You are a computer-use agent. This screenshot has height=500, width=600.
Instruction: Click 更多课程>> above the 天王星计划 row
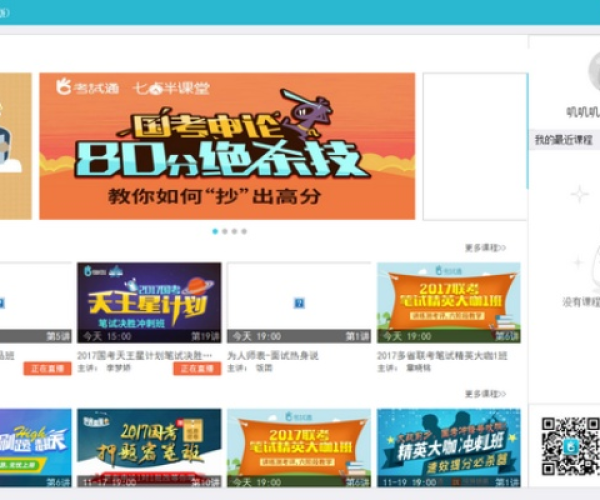click(x=485, y=248)
